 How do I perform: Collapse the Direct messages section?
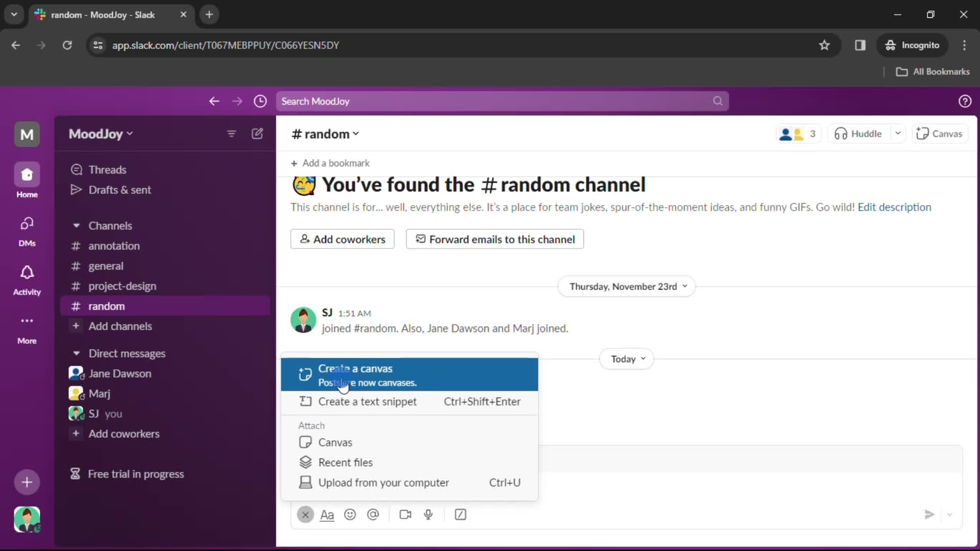click(76, 353)
